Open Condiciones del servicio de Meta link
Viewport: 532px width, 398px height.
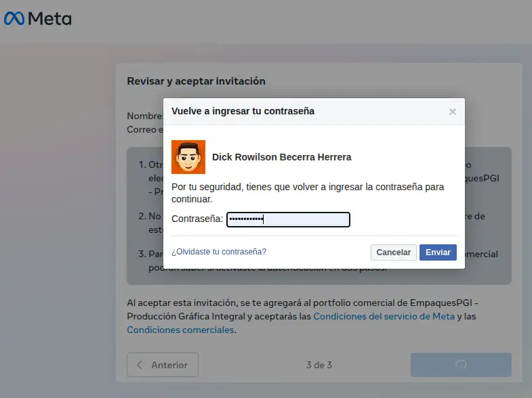tap(384, 316)
